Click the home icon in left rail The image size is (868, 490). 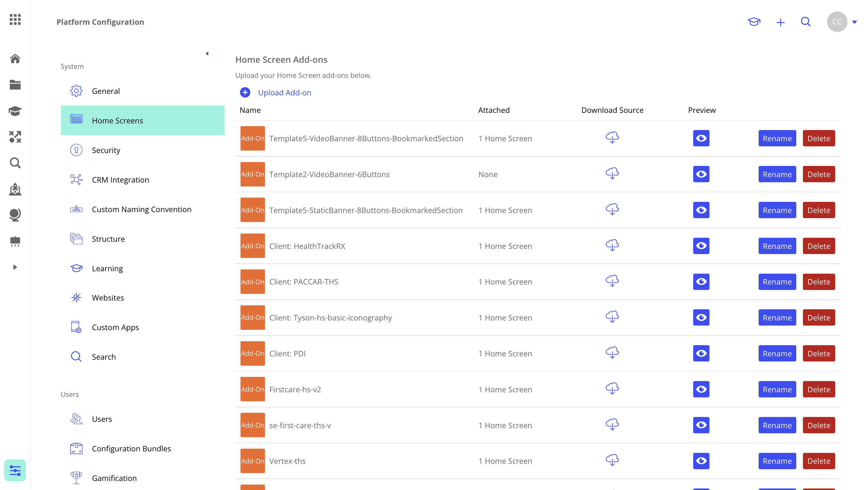point(15,59)
